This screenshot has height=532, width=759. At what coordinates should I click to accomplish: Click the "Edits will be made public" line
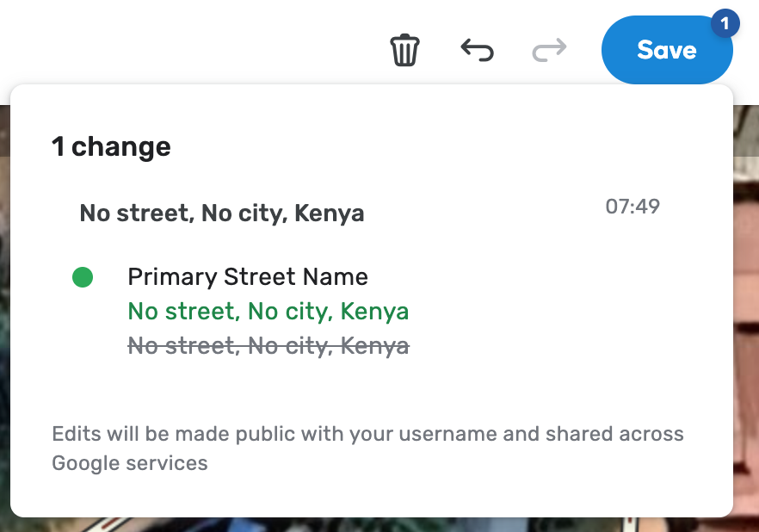pos(367,434)
